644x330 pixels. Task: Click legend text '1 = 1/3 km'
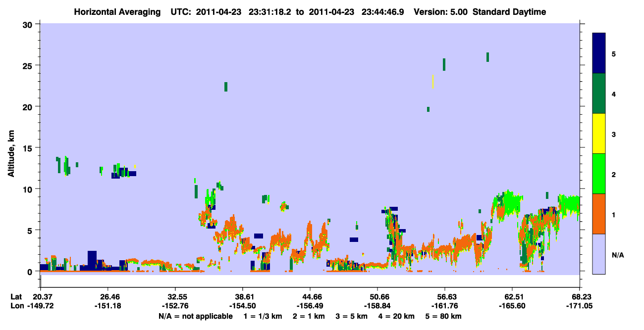click(262, 316)
